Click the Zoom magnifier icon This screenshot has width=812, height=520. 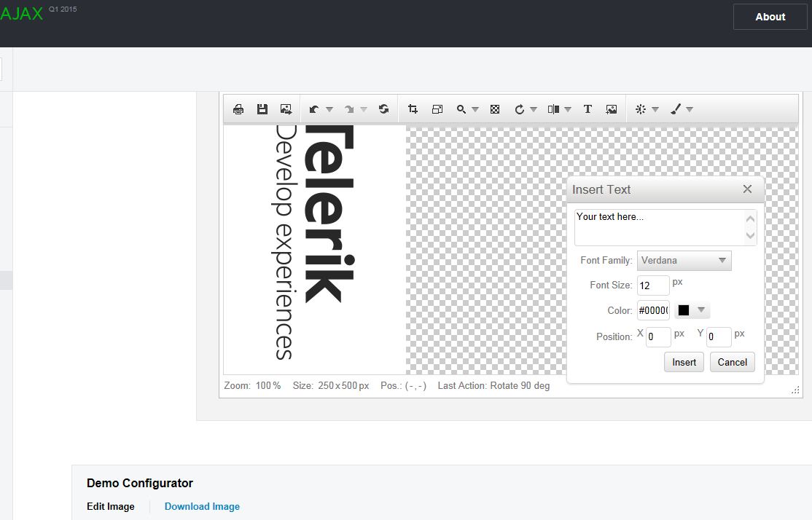coord(461,109)
